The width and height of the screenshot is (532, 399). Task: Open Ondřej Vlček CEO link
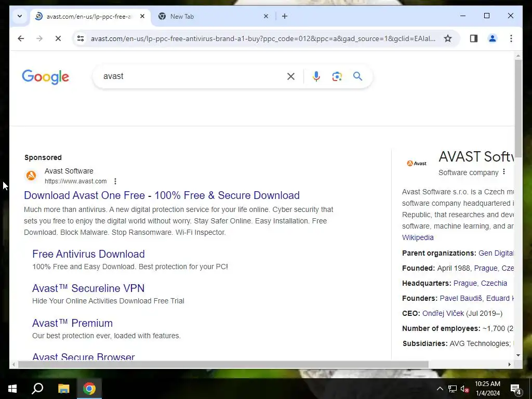(x=443, y=313)
